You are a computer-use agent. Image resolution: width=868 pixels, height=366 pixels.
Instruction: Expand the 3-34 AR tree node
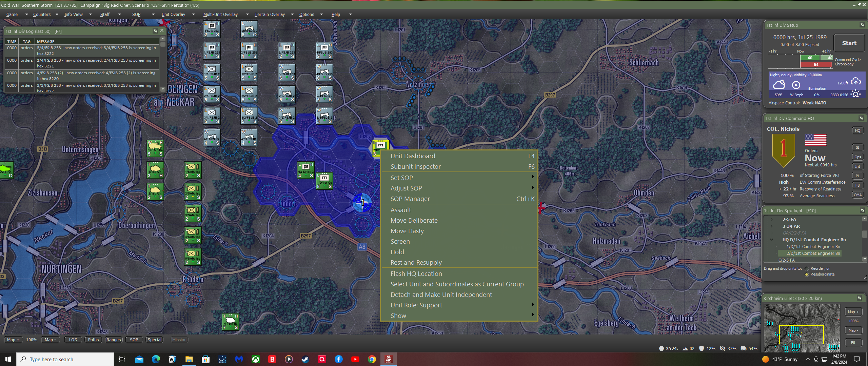point(772,226)
